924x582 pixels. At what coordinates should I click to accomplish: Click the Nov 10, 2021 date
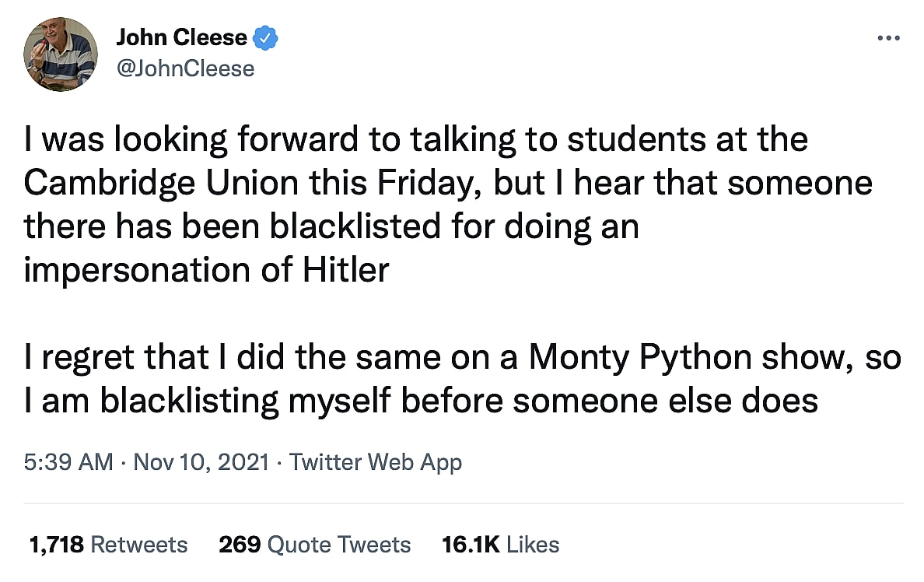click(x=201, y=462)
